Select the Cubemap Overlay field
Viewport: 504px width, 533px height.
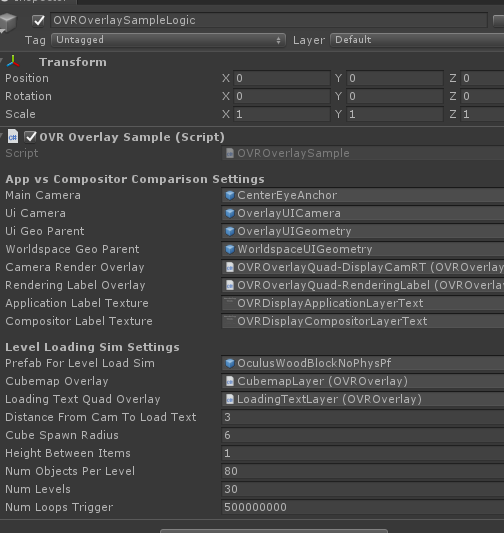pos(363,381)
